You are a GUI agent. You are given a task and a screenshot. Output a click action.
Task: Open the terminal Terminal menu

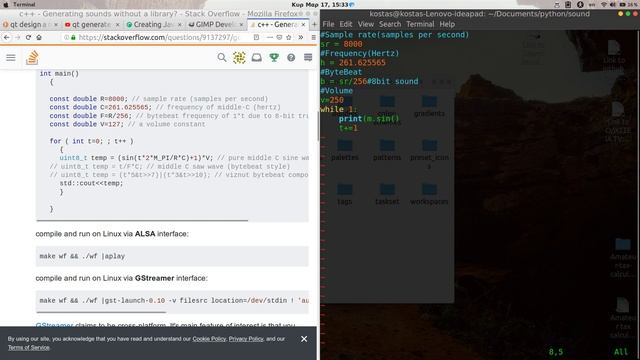[420, 24]
